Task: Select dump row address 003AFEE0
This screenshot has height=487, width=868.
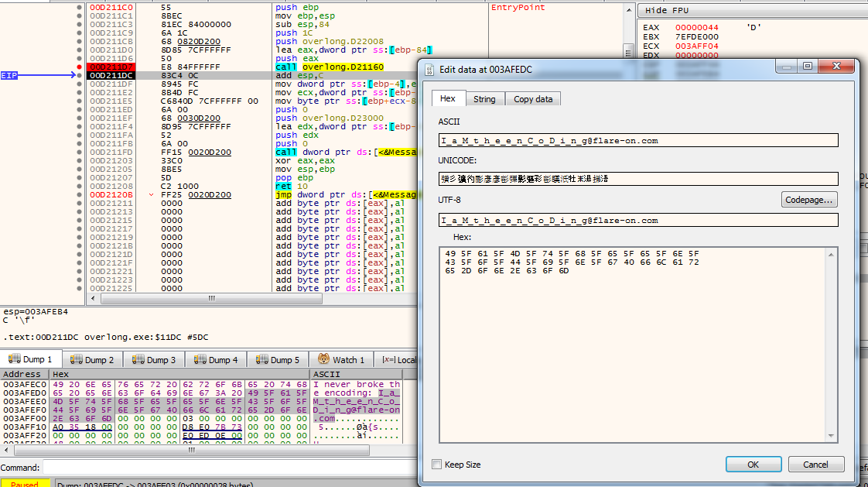Action: [25, 402]
